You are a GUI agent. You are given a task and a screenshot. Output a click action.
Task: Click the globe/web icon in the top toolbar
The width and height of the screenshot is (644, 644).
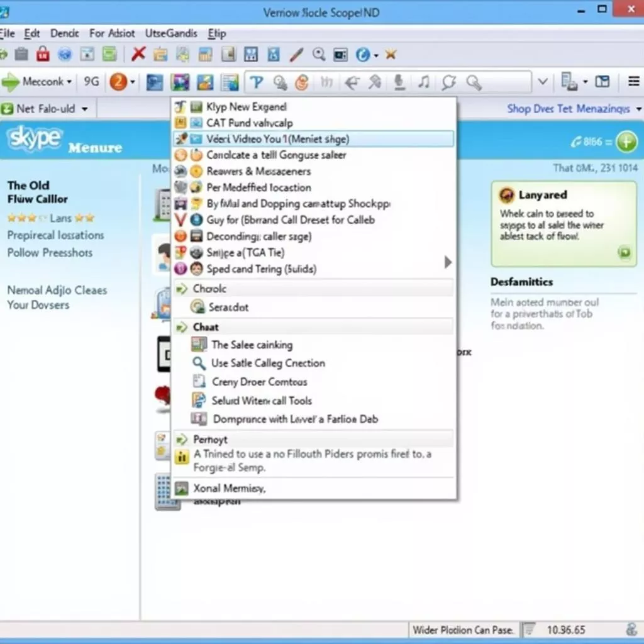[x=65, y=54]
